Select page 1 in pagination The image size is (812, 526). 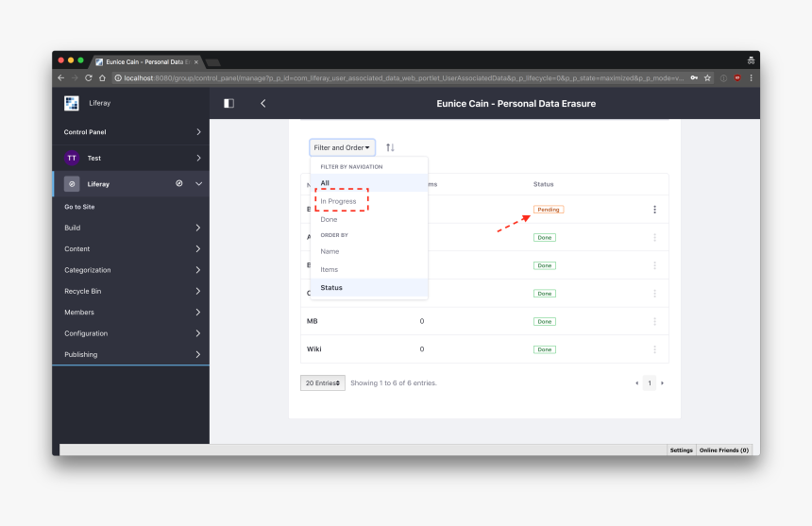point(650,383)
